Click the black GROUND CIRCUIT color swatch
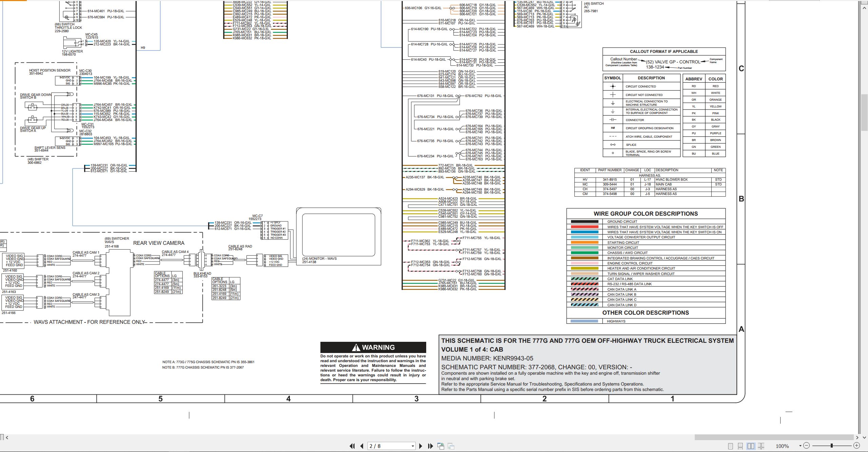 585,221
